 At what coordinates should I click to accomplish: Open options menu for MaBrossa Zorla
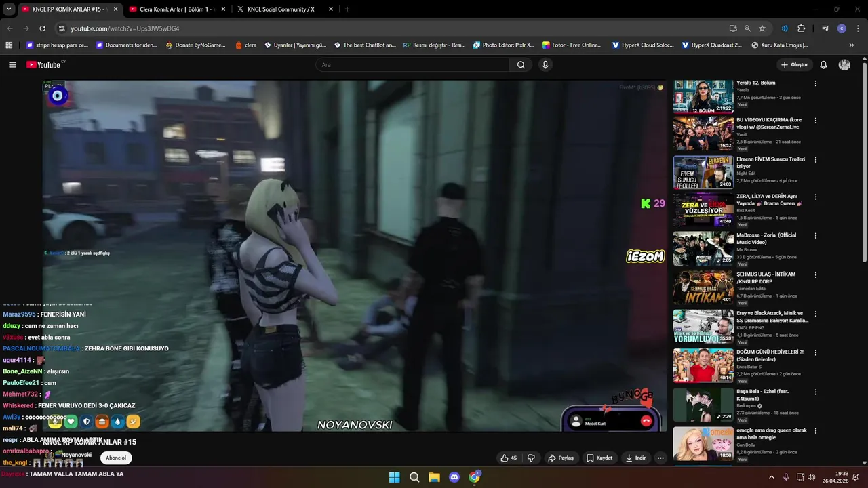click(816, 236)
